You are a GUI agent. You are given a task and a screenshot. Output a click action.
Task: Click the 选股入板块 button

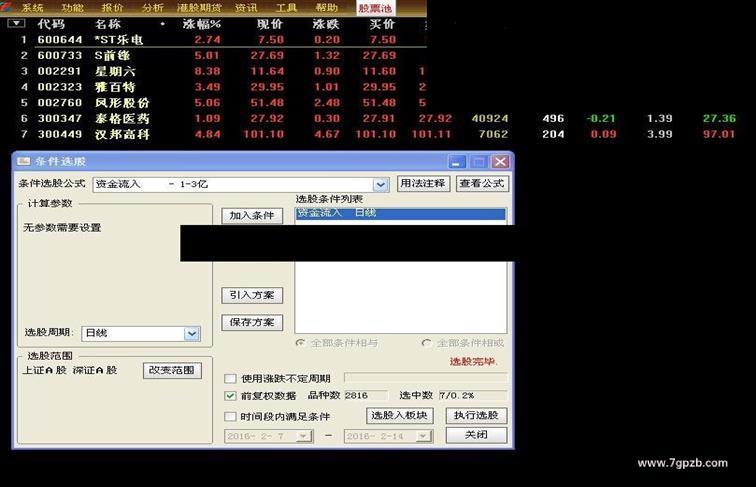point(399,415)
